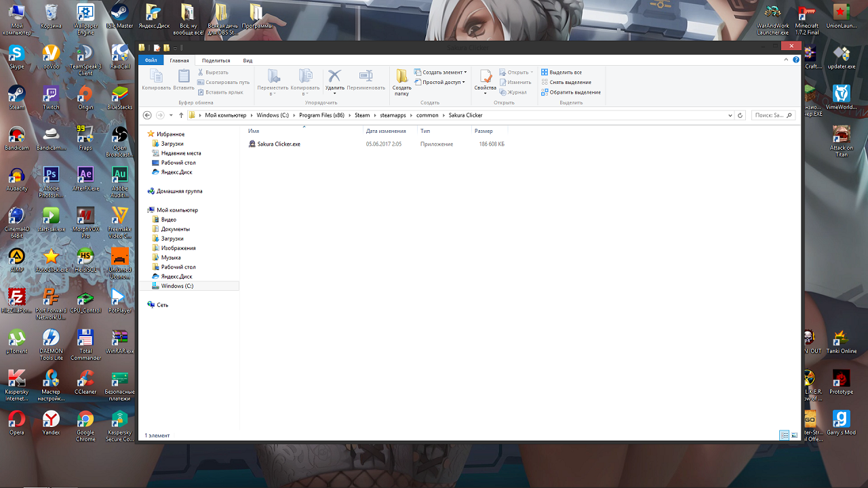Click the Explorer search field

tap(772, 115)
